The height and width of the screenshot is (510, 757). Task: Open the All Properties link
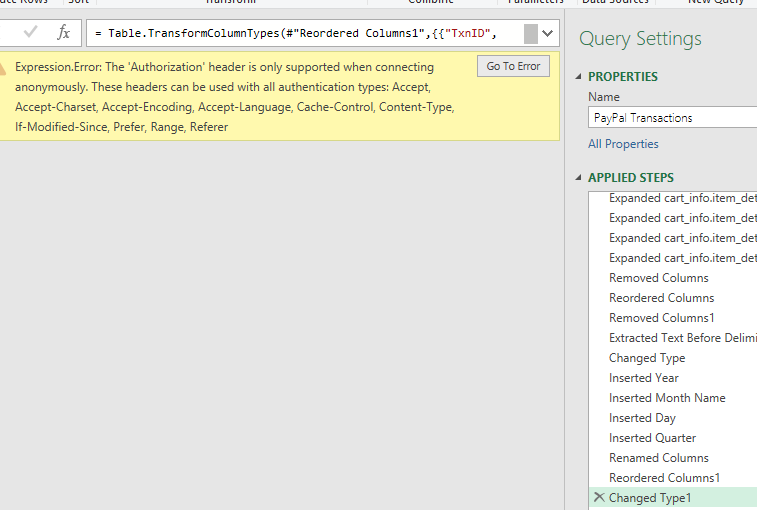coord(623,144)
